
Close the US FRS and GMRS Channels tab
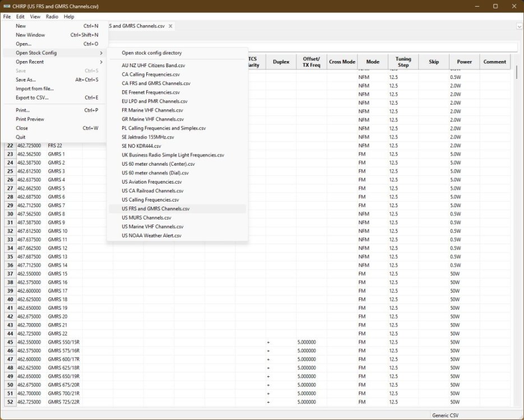point(170,26)
